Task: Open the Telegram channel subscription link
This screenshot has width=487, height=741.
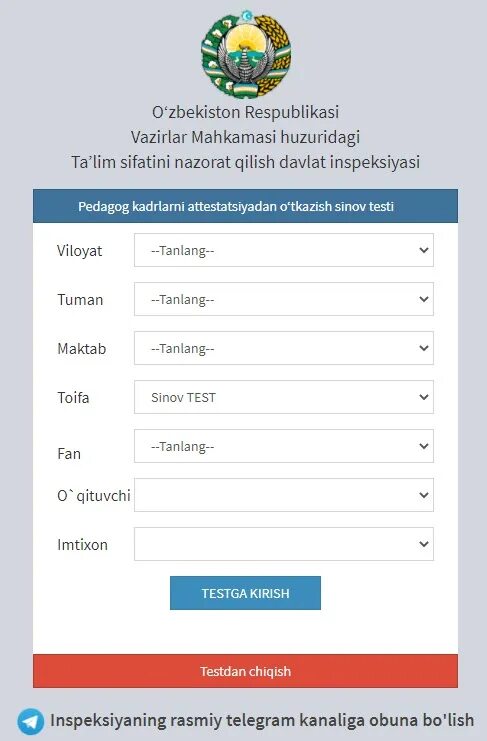Action: tap(262, 720)
